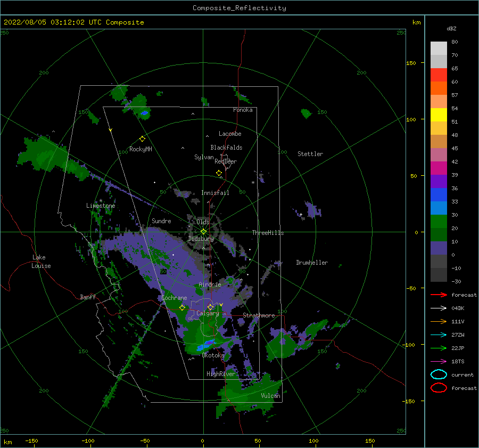Select the purple 39-36 dBZ swatch
This screenshot has width=479, height=448.
click(x=439, y=182)
